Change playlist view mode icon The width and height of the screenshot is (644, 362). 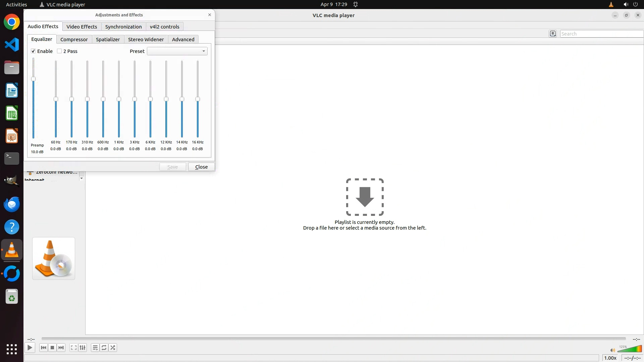coord(553,34)
